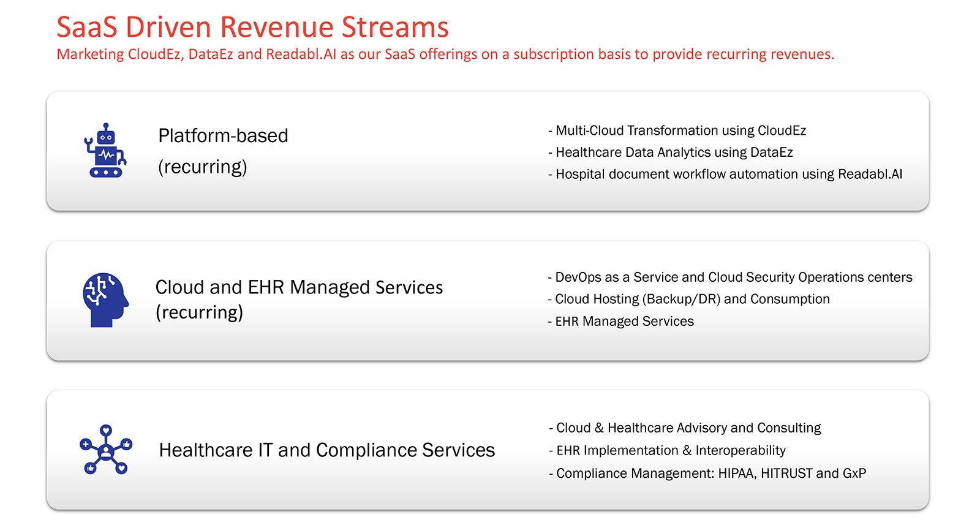This screenshot has width=980, height=517.
Task: Select 'EHR Implementation & Interoperability' bullet
Action: [x=668, y=451]
